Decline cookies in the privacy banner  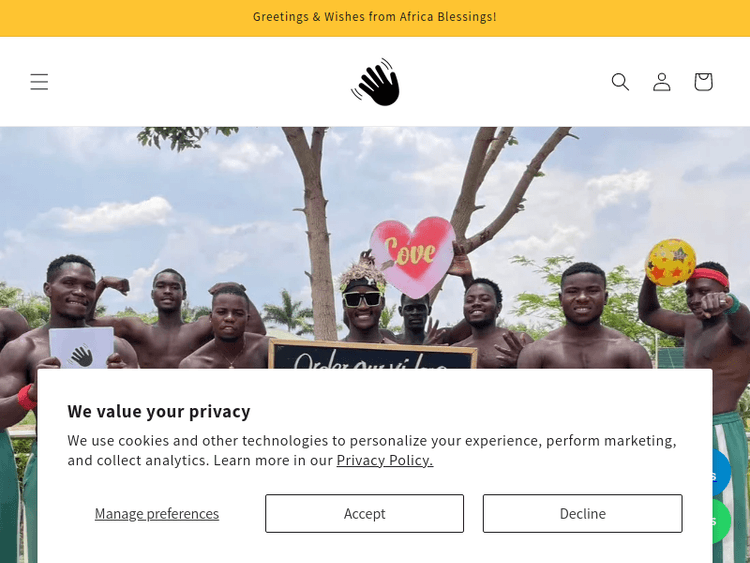[x=582, y=513]
